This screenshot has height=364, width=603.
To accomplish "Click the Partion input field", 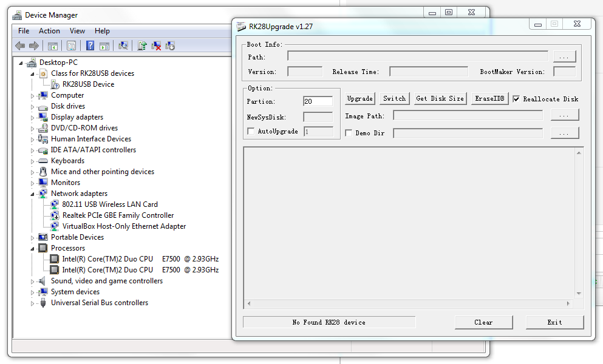I will click(318, 101).
